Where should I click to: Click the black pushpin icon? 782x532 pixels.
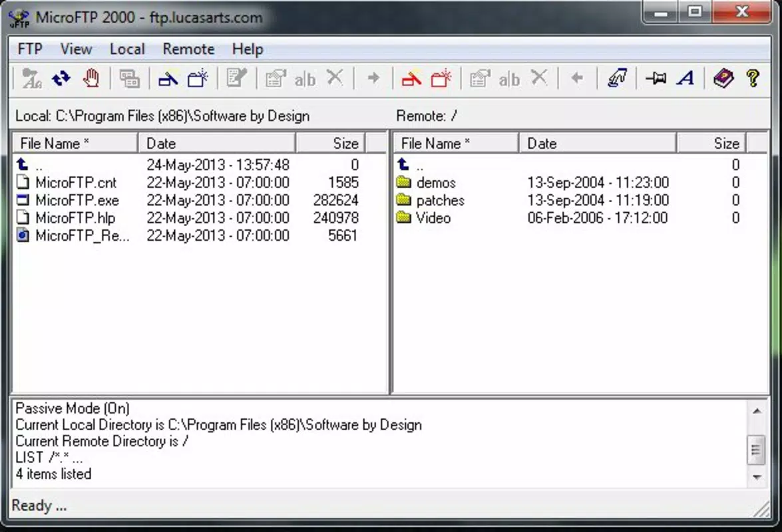point(656,78)
